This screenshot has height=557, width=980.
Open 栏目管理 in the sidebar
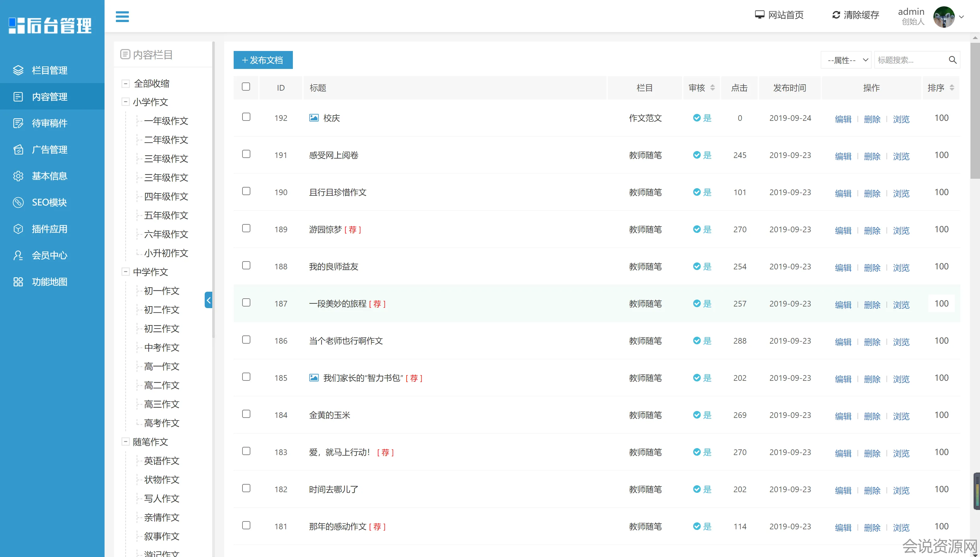coord(49,70)
